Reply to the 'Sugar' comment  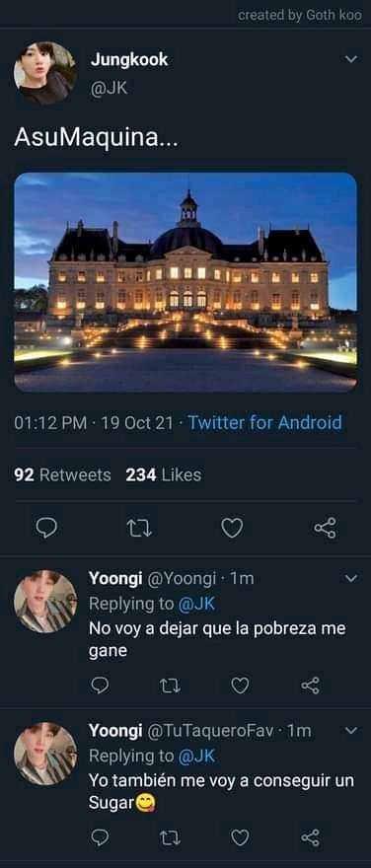click(x=100, y=837)
